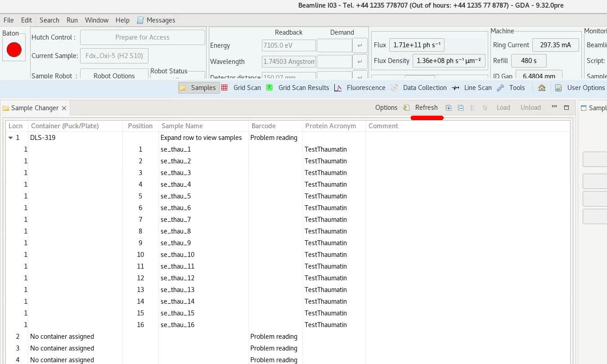
Task: Open the User Options perspective
Action: point(580,88)
